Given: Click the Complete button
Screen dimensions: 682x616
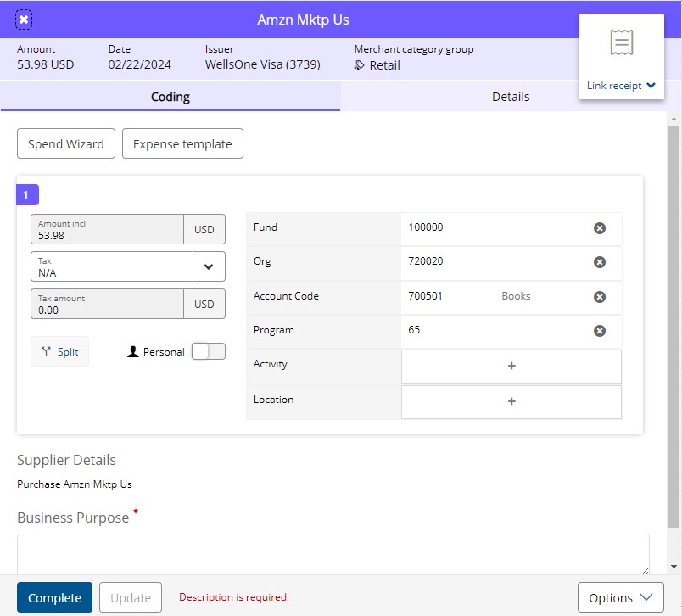Looking at the screenshot, I should 54,597.
